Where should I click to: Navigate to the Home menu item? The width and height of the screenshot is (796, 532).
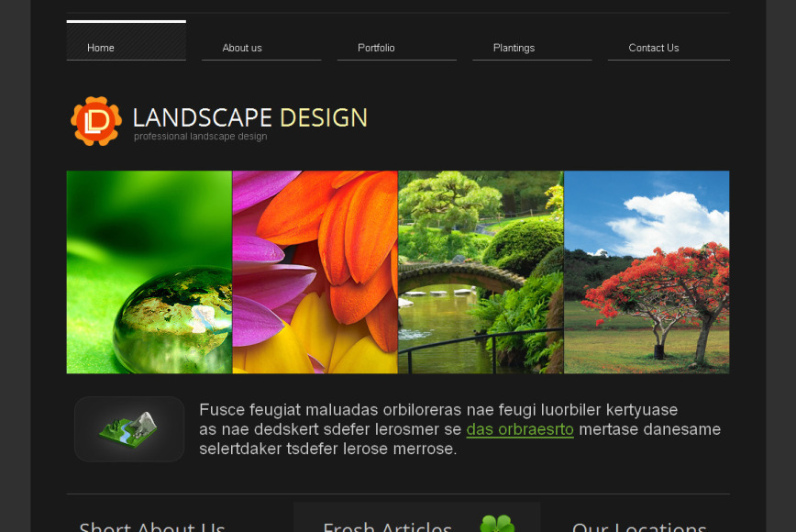[x=100, y=48]
